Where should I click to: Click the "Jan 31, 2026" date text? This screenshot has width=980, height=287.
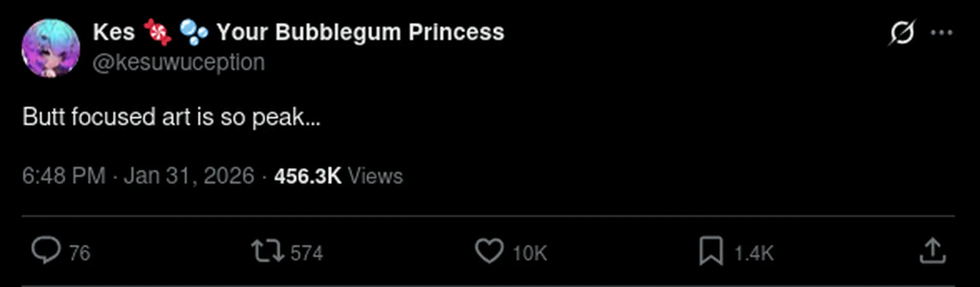(189, 176)
